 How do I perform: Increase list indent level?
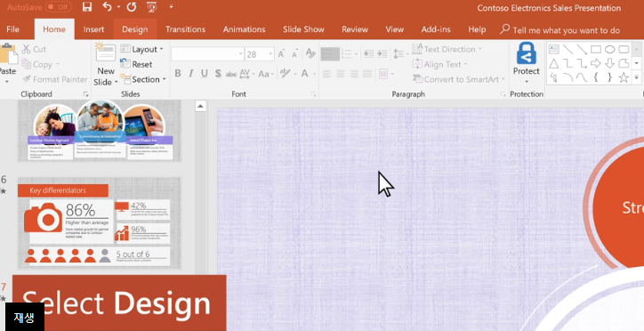[x=382, y=53]
